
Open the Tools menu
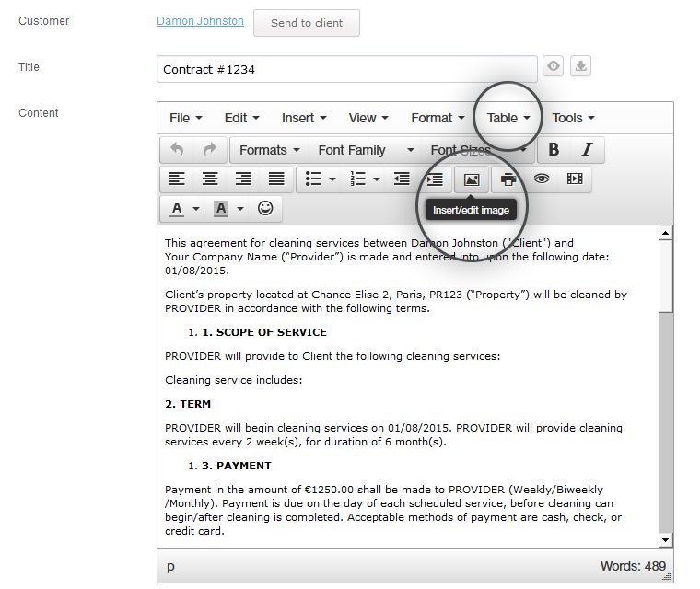[x=573, y=118]
